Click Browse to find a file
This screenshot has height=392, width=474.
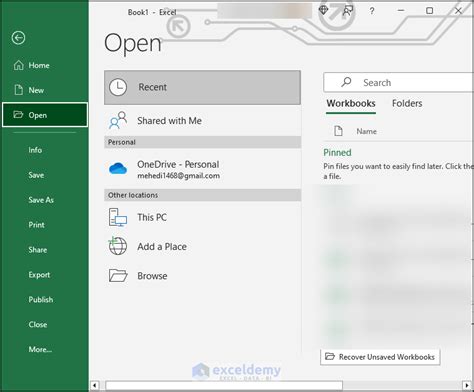tap(202, 276)
